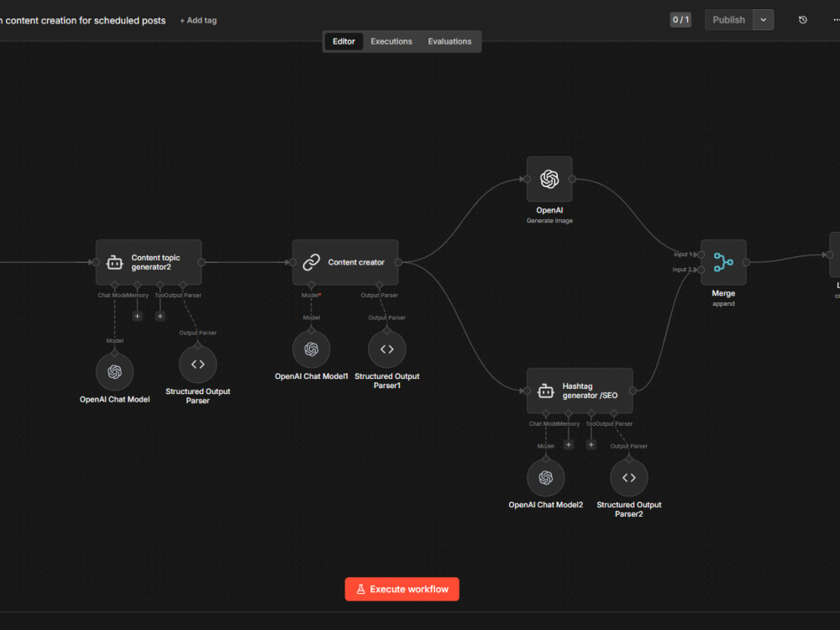The height and width of the screenshot is (630, 840).
Task: Open the Merge append node
Action: [723, 262]
